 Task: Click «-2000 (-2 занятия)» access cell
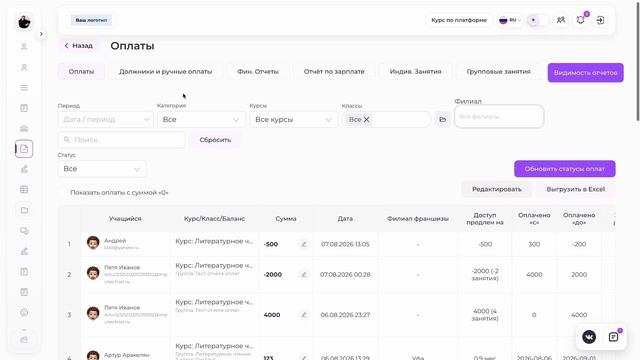click(485, 274)
